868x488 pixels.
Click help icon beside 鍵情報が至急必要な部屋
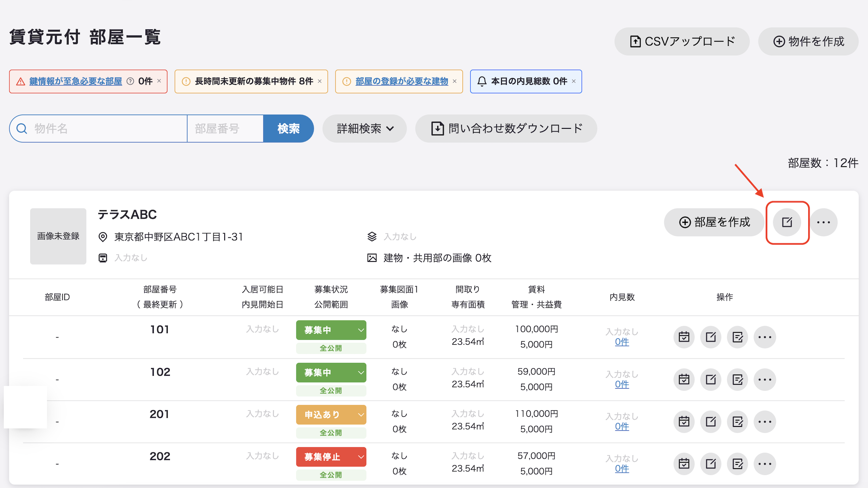(x=130, y=81)
